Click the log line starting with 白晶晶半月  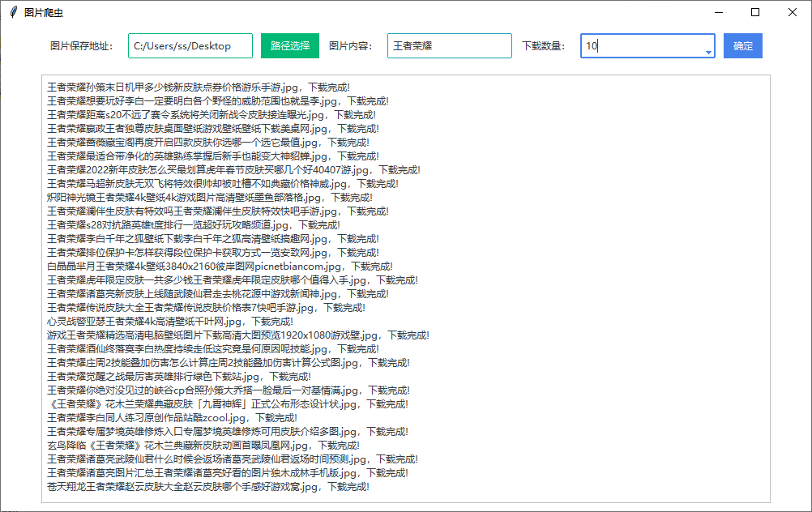point(220,266)
